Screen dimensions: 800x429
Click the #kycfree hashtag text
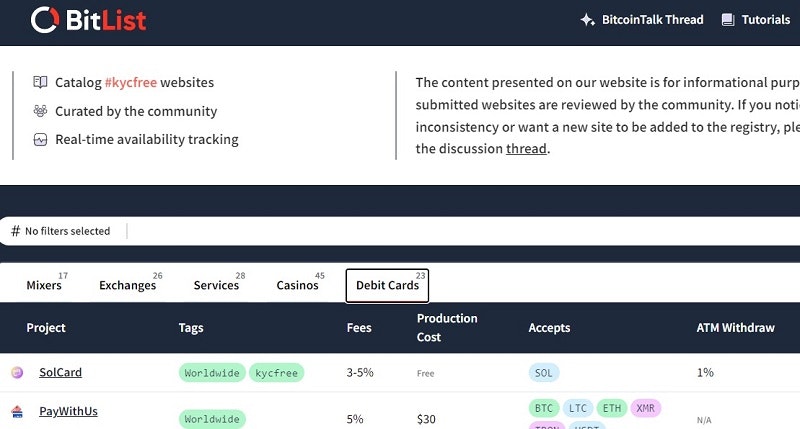131,83
